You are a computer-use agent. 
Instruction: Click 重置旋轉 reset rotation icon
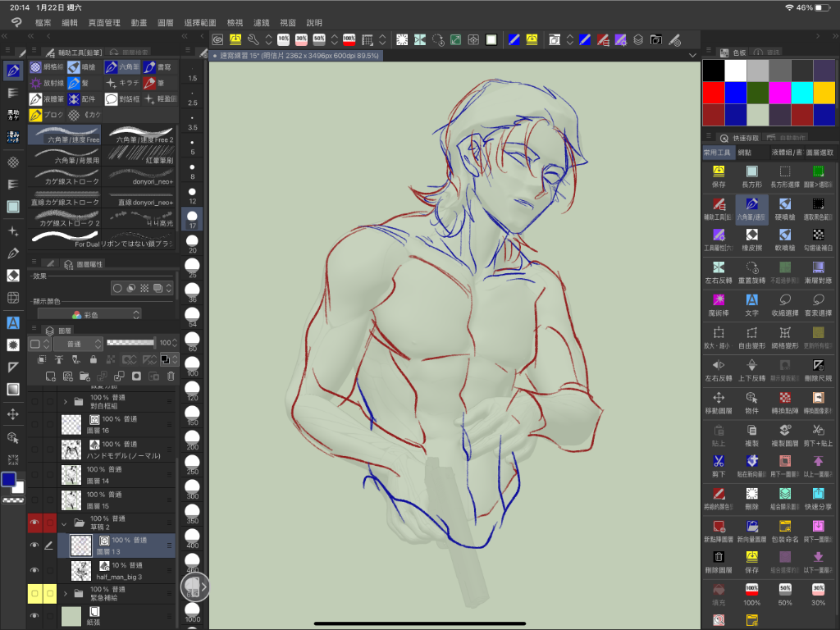click(751, 272)
